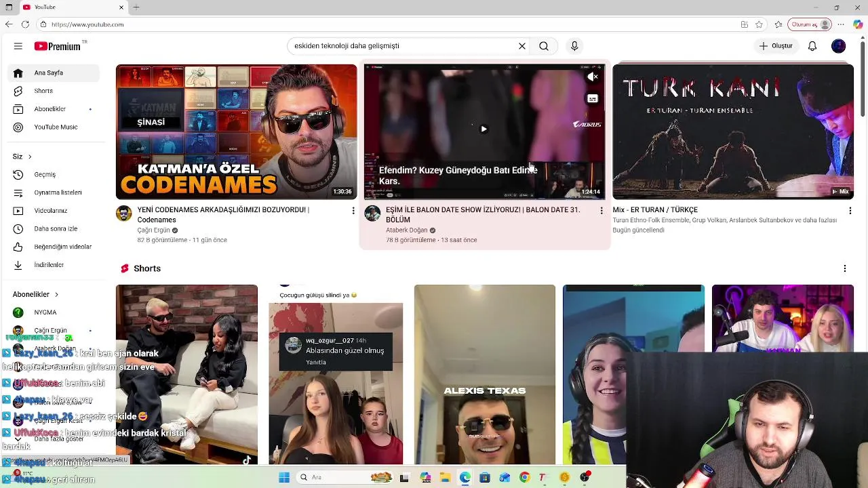Image resolution: width=868 pixels, height=488 pixels.
Task: Open YouTube Music from the sidebar
Action: pos(54,127)
